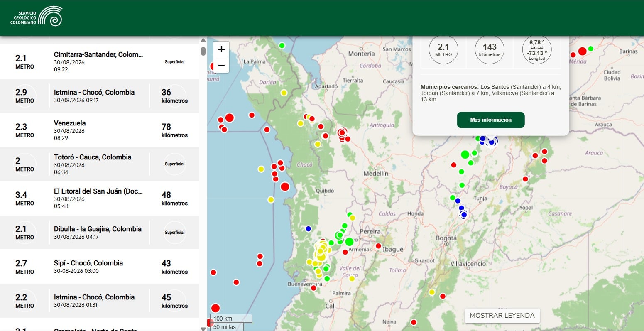The height and width of the screenshot is (331, 644).
Task: Click the Servicio Geológico Colombiano logo
Action: [x=36, y=16]
